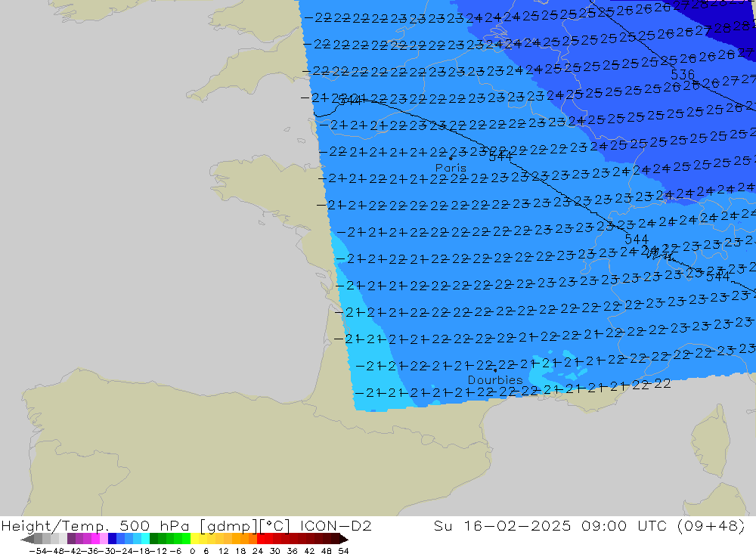The width and height of the screenshot is (756, 554).
Task: Click the Dourbies city label
Action: point(495,380)
